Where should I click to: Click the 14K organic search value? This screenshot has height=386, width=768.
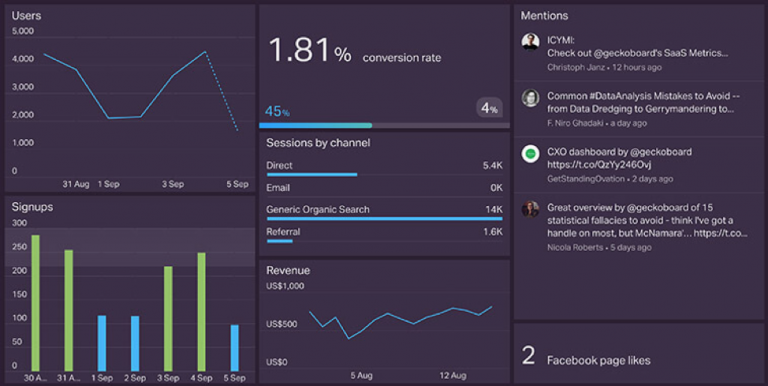[x=494, y=210]
